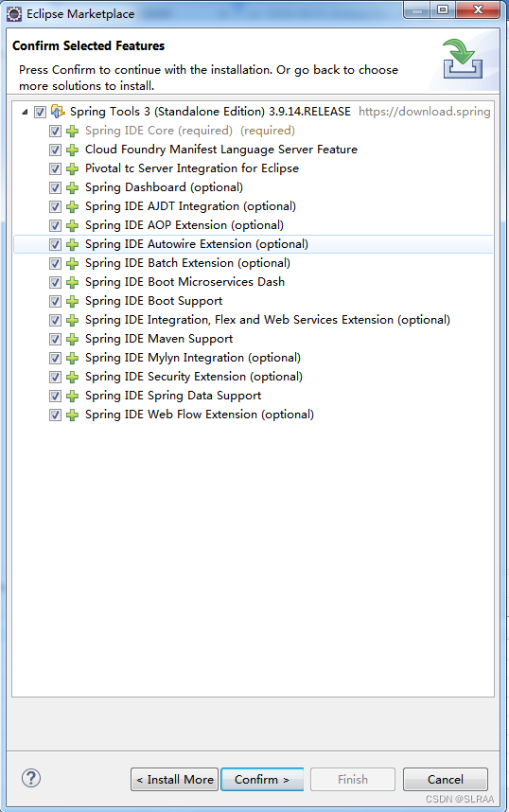Uncheck Spring IDE Spring Data Support checkbox

pyautogui.click(x=56, y=396)
